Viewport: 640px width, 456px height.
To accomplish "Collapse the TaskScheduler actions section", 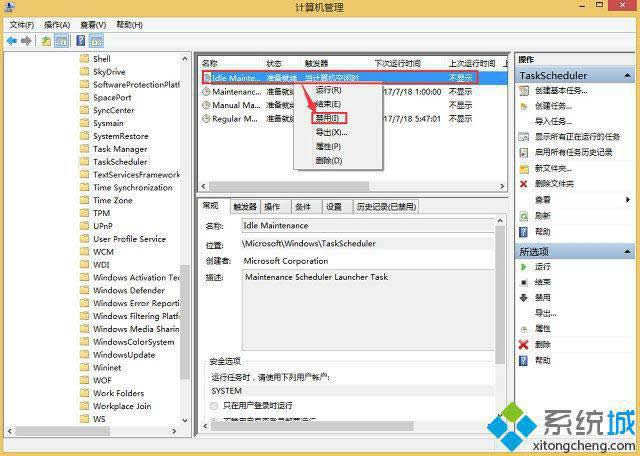I will (x=627, y=76).
